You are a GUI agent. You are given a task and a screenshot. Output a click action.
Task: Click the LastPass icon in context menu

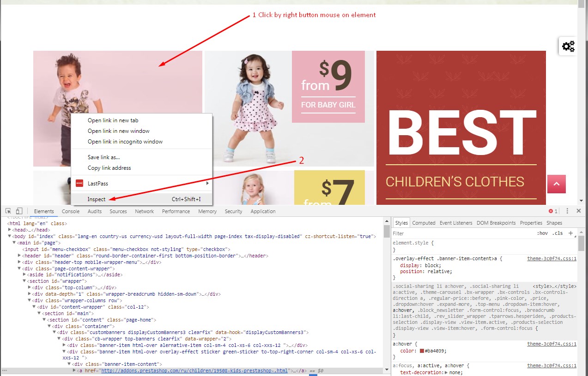point(79,184)
